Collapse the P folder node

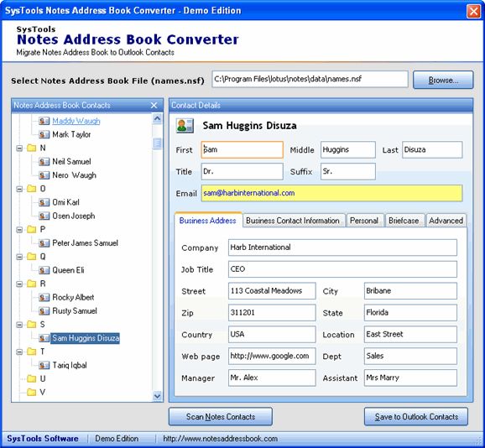(19, 230)
